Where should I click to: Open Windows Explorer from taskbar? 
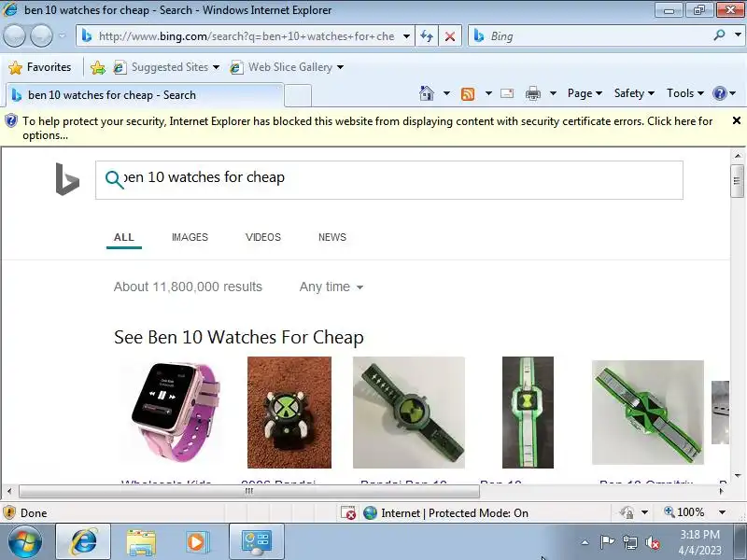coord(141,542)
